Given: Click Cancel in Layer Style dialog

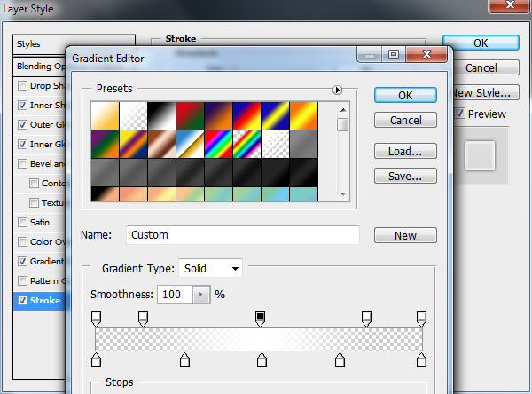Looking at the screenshot, I should click(x=486, y=67).
